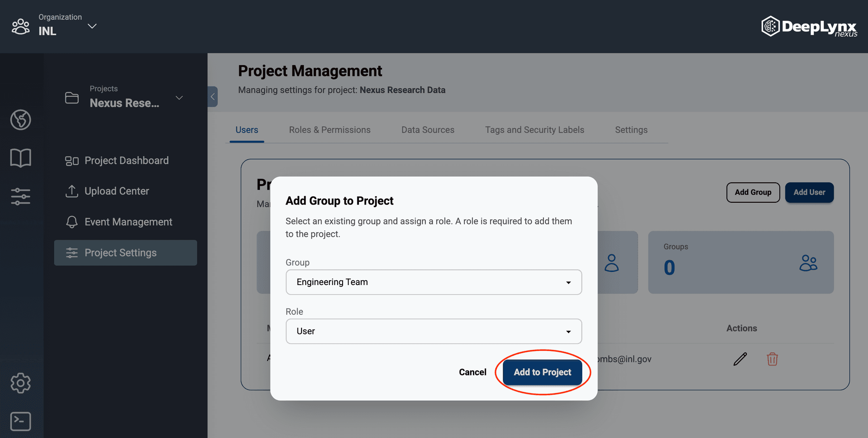Edit the user using the pencil icon
The height and width of the screenshot is (438, 868).
coord(740,359)
